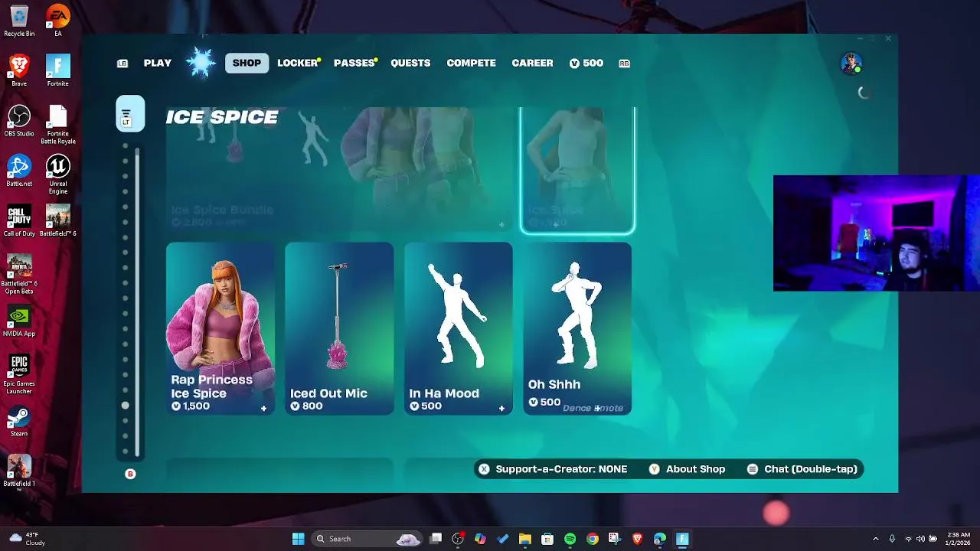The height and width of the screenshot is (551, 980).
Task: Open Brave desktop shortcut
Action: point(19,71)
